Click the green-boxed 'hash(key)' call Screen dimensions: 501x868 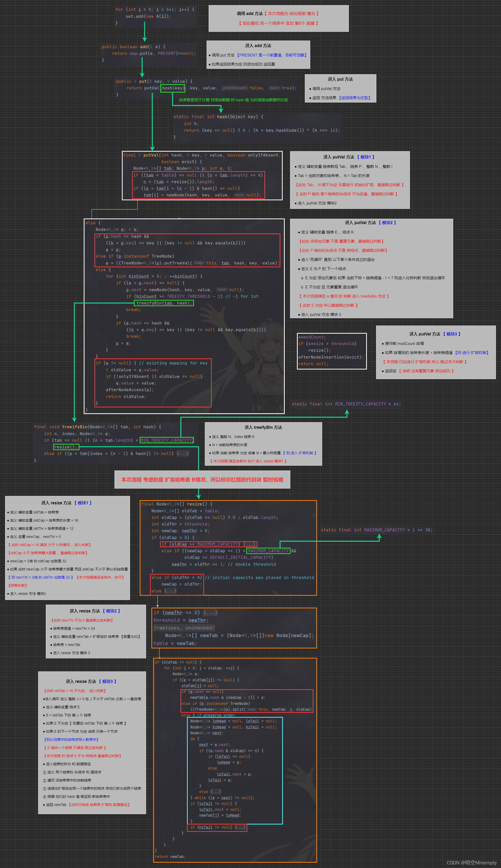pos(173,88)
